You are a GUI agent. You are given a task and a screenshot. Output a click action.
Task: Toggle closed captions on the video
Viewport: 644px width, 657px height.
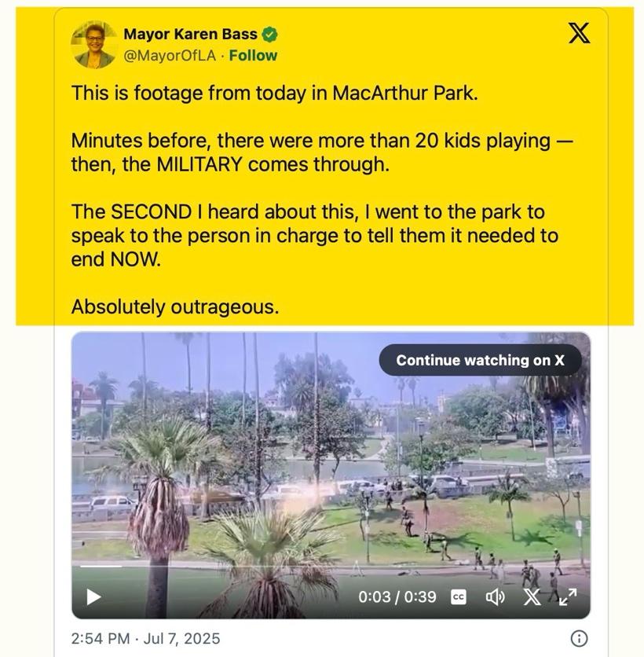pos(459,596)
